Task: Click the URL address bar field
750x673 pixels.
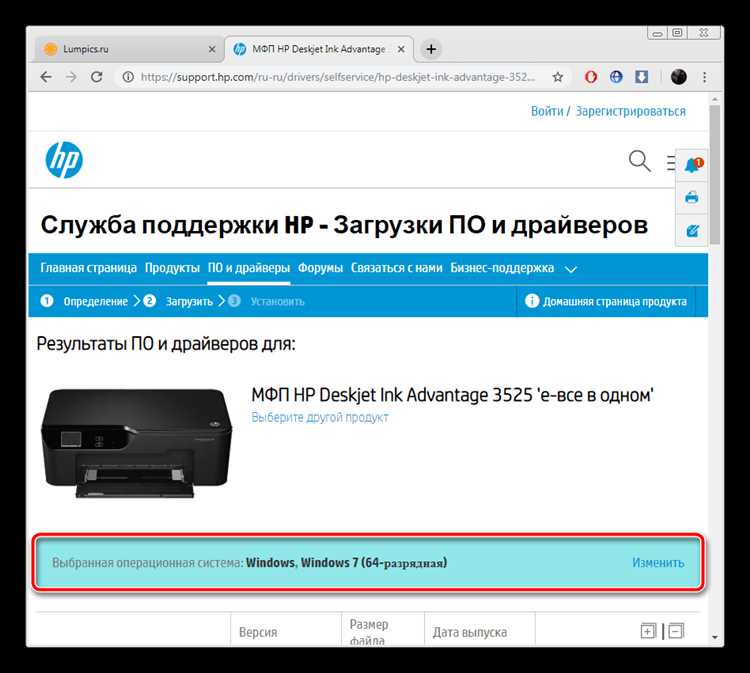Action: click(338, 77)
